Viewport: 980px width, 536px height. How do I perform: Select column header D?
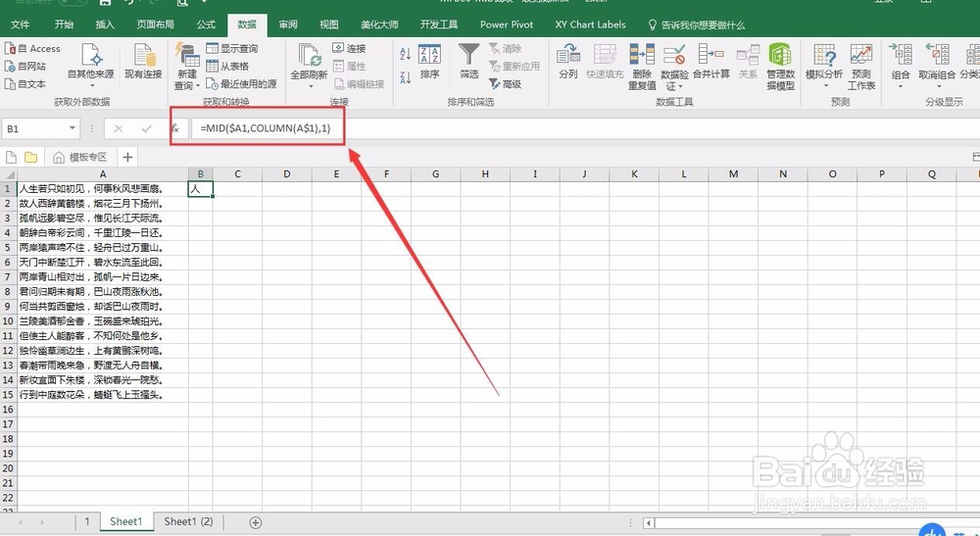tap(287, 174)
